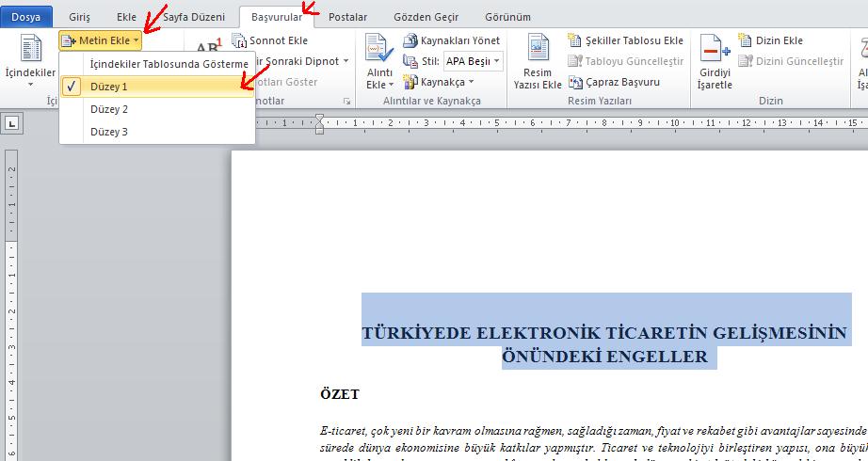The image size is (868, 461).
Task: Switch to the Ekle ribbon tab
Action: [126, 17]
